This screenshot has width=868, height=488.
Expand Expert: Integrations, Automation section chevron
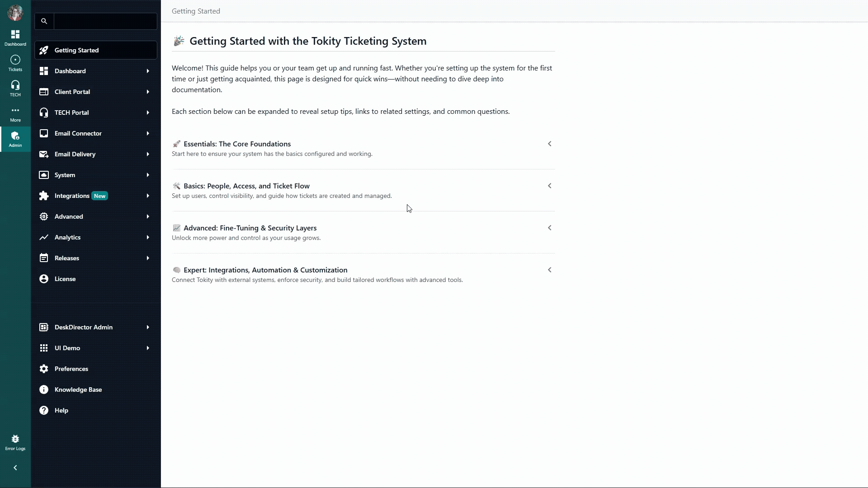(549, 270)
